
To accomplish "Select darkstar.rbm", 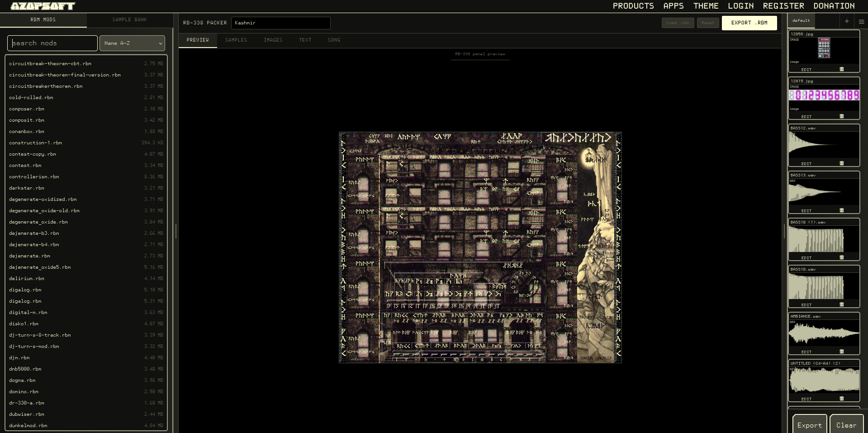I will [86, 188].
